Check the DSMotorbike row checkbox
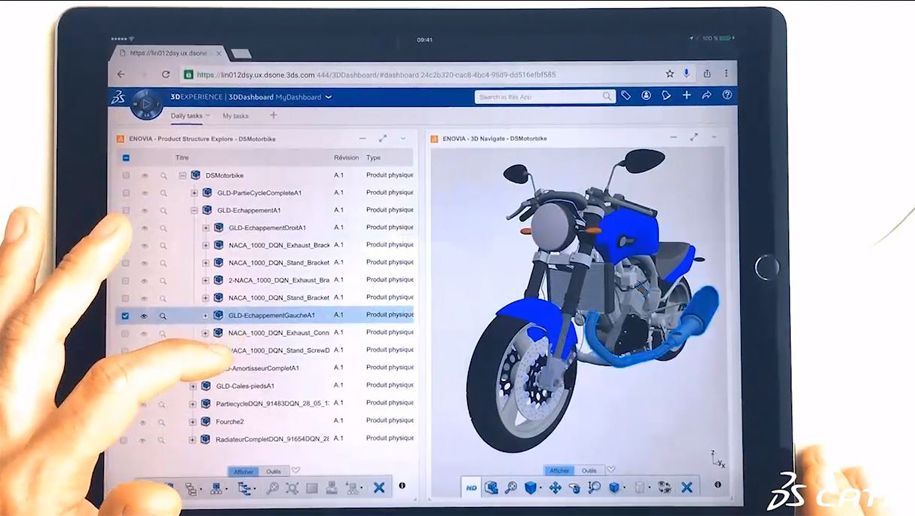The width and height of the screenshot is (915, 516). (126, 175)
